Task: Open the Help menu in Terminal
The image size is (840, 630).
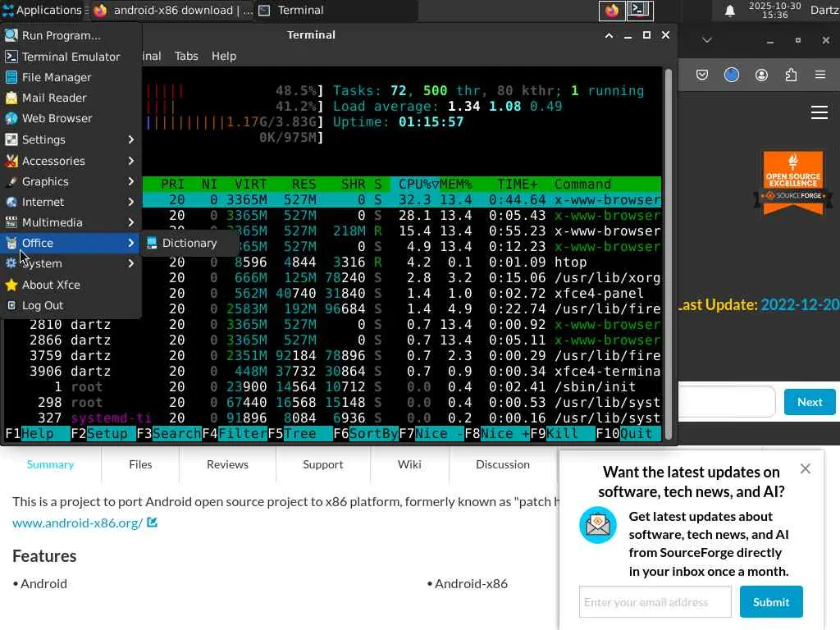Action: pyautogui.click(x=224, y=57)
